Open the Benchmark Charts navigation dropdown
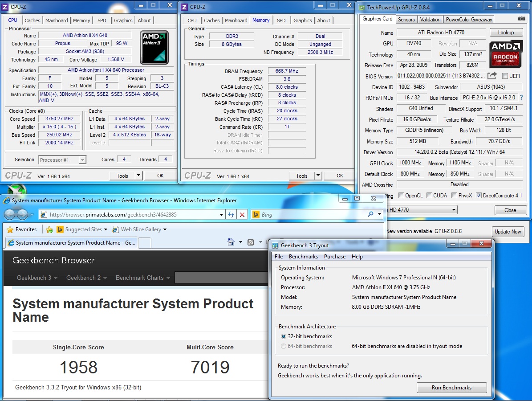The image size is (532, 401). (x=143, y=278)
